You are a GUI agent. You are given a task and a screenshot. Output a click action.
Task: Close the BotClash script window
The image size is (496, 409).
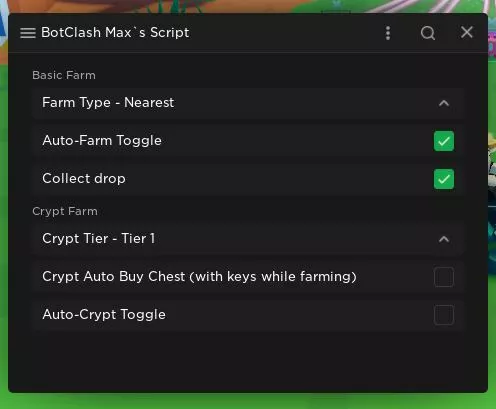pos(467,32)
